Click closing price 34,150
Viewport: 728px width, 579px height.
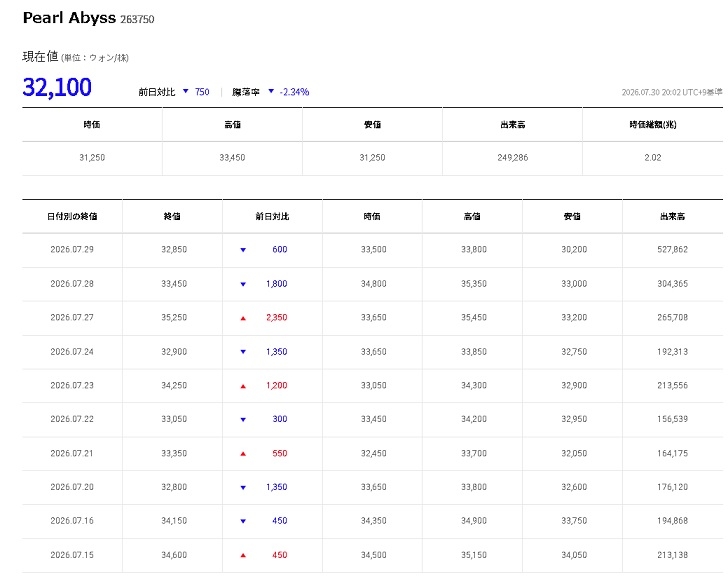tap(174, 521)
